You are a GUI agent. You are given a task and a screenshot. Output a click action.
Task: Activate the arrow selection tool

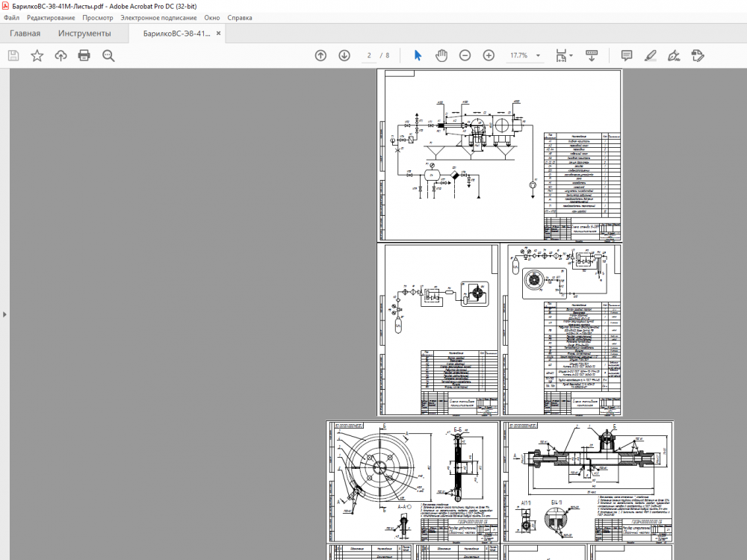418,55
